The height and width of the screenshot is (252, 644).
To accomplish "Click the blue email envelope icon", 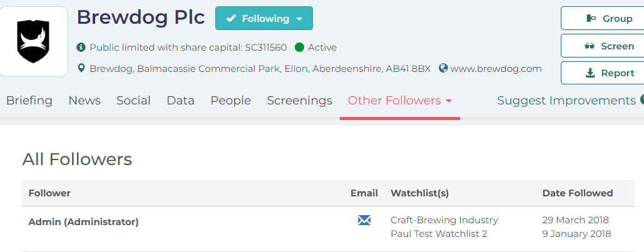I will 364,220.
